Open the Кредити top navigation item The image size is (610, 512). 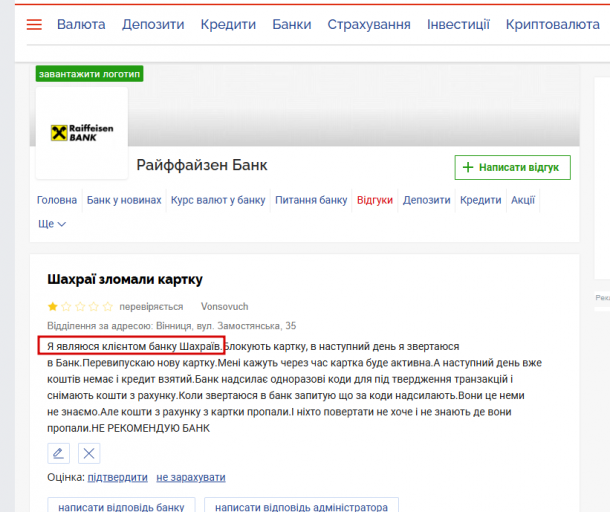pos(228,24)
